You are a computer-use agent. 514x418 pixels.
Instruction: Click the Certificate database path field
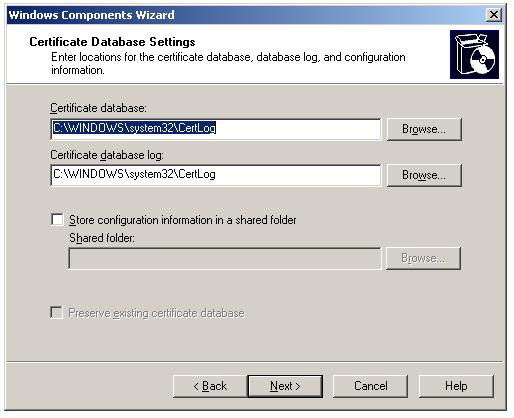coord(215,129)
